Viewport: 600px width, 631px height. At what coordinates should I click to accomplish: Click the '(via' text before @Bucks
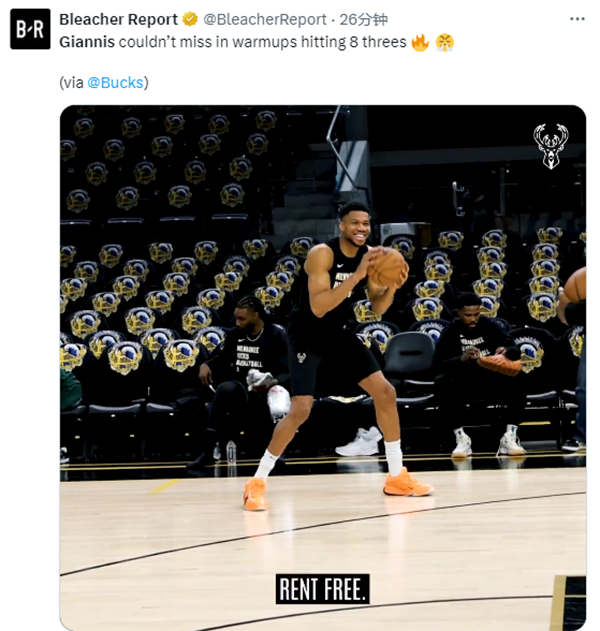click(x=72, y=83)
